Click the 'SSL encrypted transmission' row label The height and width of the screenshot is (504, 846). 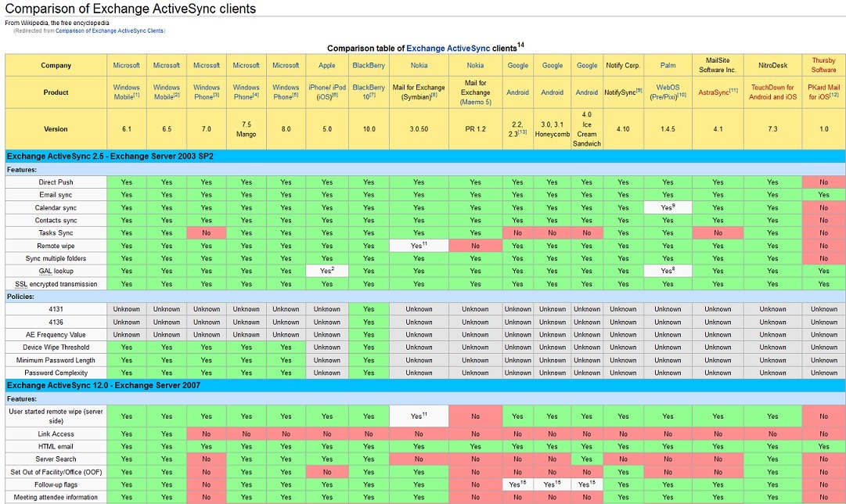[56, 284]
